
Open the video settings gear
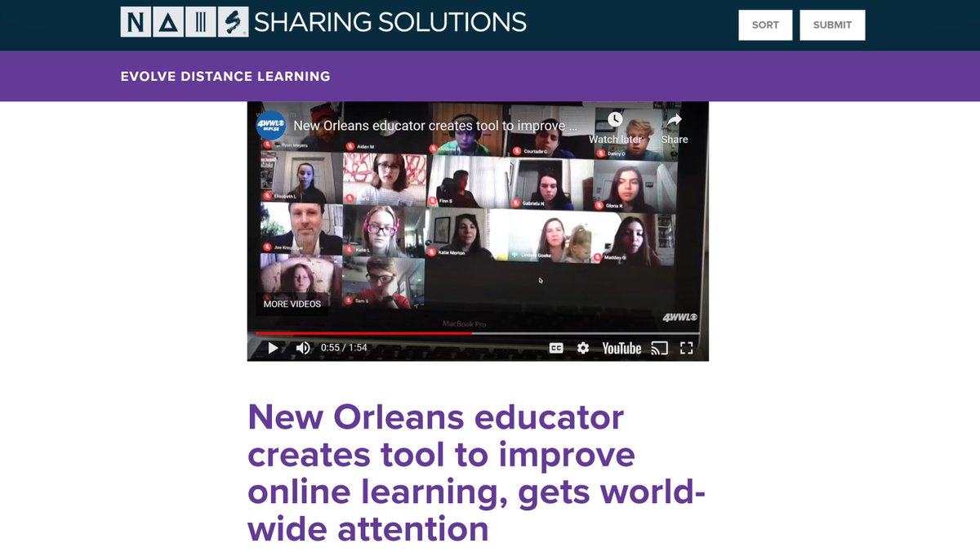coord(581,347)
